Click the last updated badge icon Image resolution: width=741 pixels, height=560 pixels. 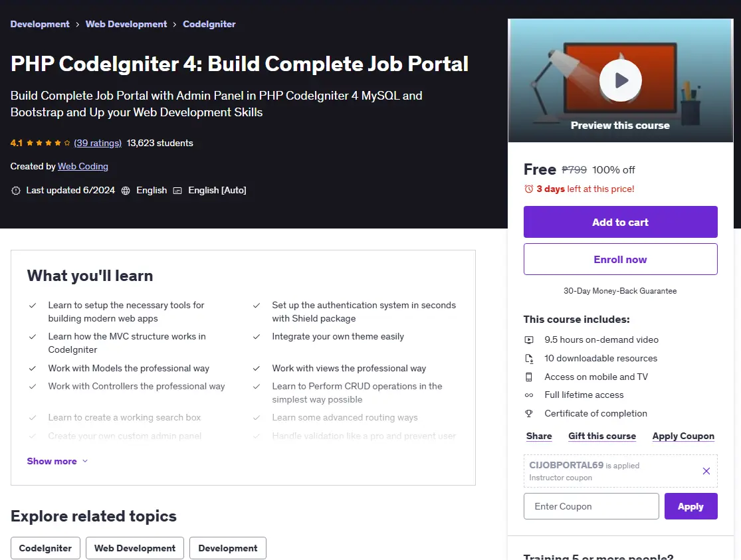(x=15, y=191)
